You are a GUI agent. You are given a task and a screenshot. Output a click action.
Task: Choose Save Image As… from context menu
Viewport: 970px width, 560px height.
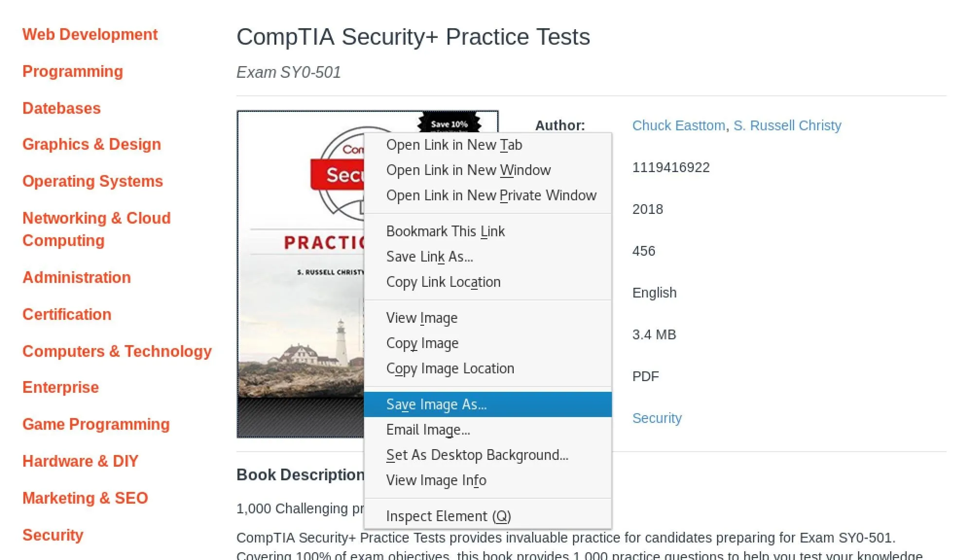point(487,404)
